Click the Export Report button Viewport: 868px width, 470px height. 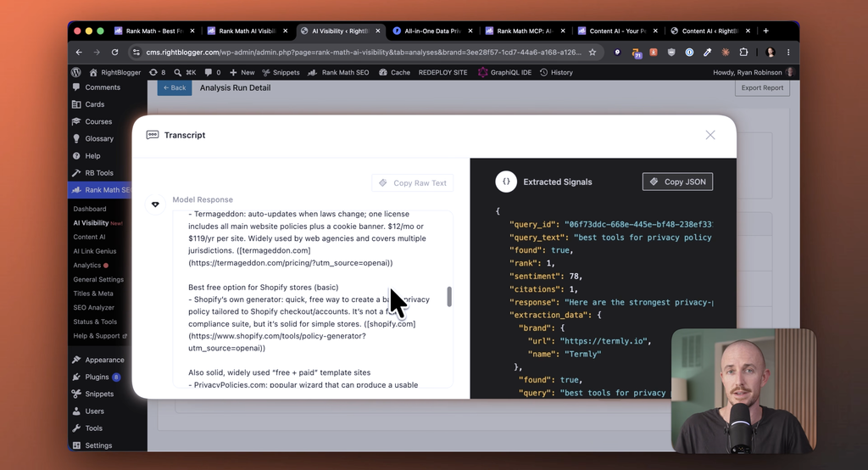point(762,87)
